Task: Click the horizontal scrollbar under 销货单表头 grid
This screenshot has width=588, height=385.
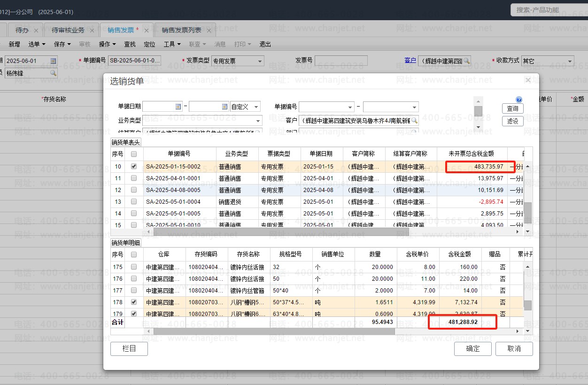Action: 282,231
